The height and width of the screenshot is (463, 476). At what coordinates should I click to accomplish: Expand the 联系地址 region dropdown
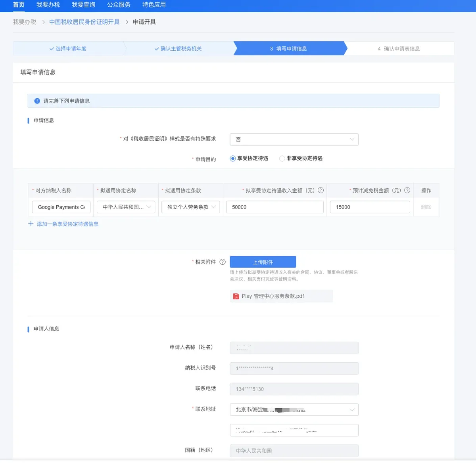(294, 409)
